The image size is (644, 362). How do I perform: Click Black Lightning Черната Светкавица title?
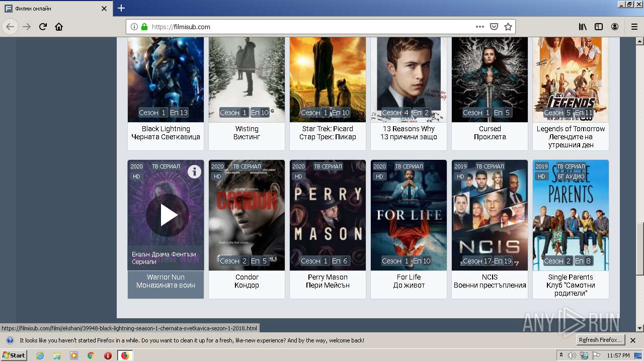click(x=166, y=133)
